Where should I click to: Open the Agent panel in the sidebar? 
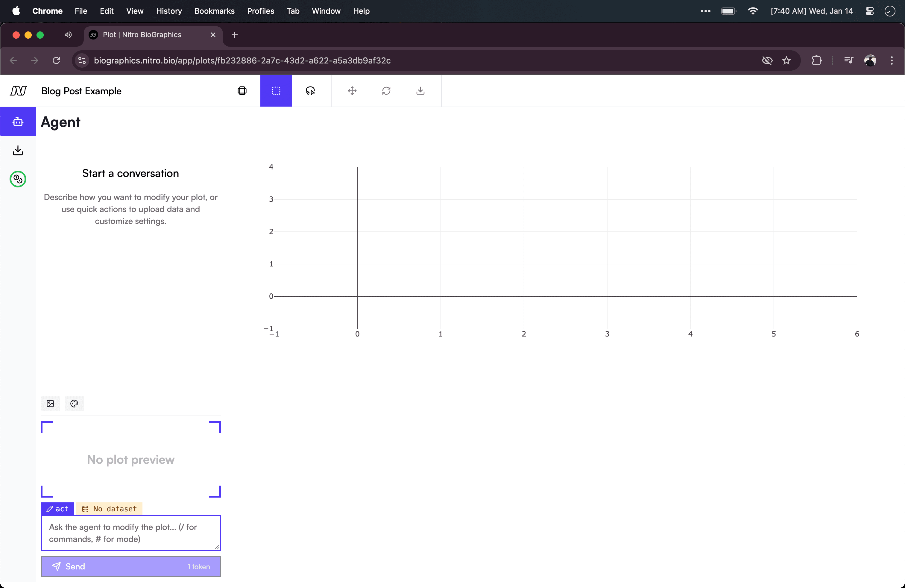point(17,122)
